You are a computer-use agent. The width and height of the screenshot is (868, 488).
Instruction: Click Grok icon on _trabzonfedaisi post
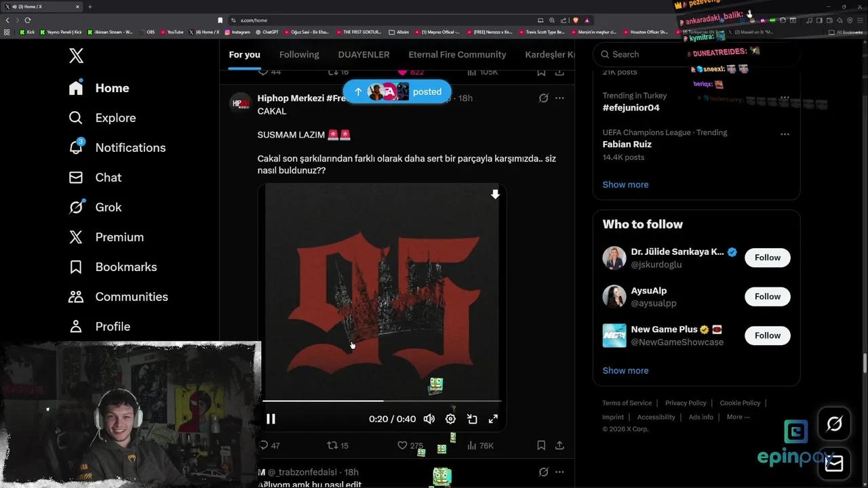[x=543, y=472]
